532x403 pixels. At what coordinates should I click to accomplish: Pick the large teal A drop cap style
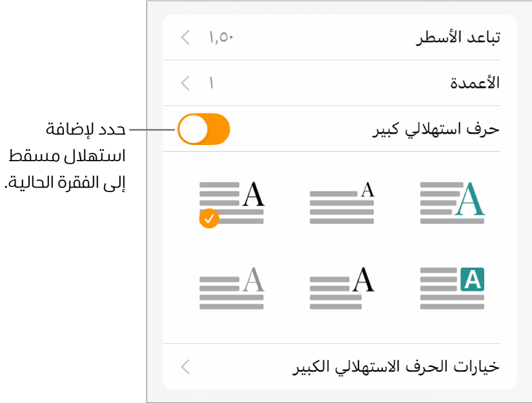click(x=452, y=201)
